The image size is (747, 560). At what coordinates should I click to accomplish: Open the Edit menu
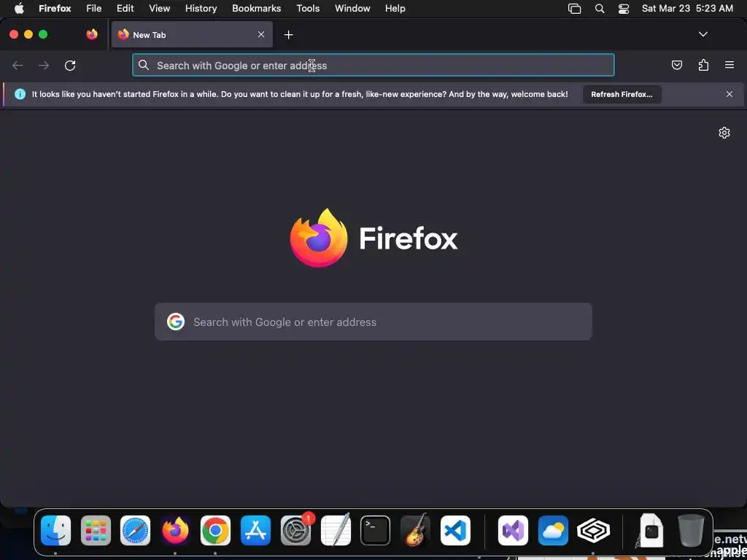tap(125, 9)
